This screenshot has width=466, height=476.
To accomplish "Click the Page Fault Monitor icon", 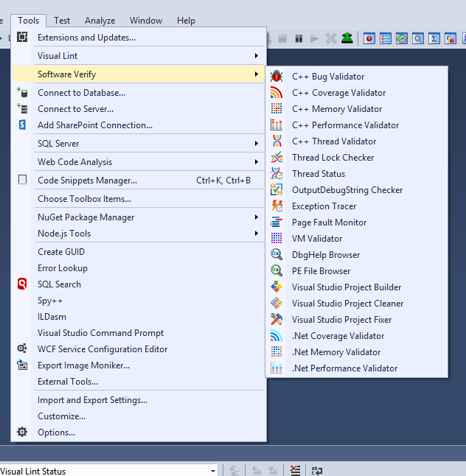I will point(277,223).
